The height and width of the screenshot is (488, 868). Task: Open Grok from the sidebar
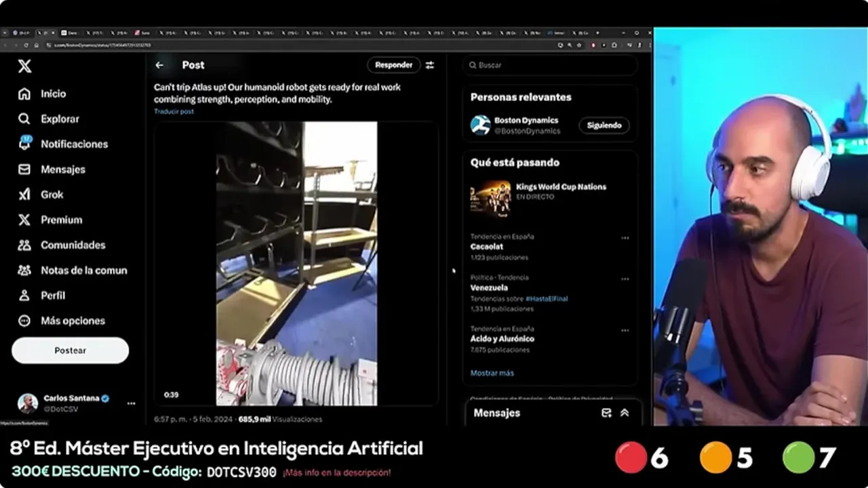pos(41,195)
